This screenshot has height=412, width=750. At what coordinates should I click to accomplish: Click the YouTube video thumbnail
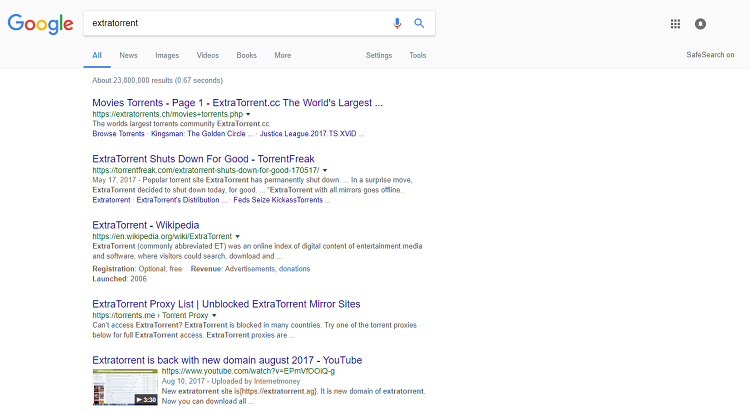click(x=125, y=387)
